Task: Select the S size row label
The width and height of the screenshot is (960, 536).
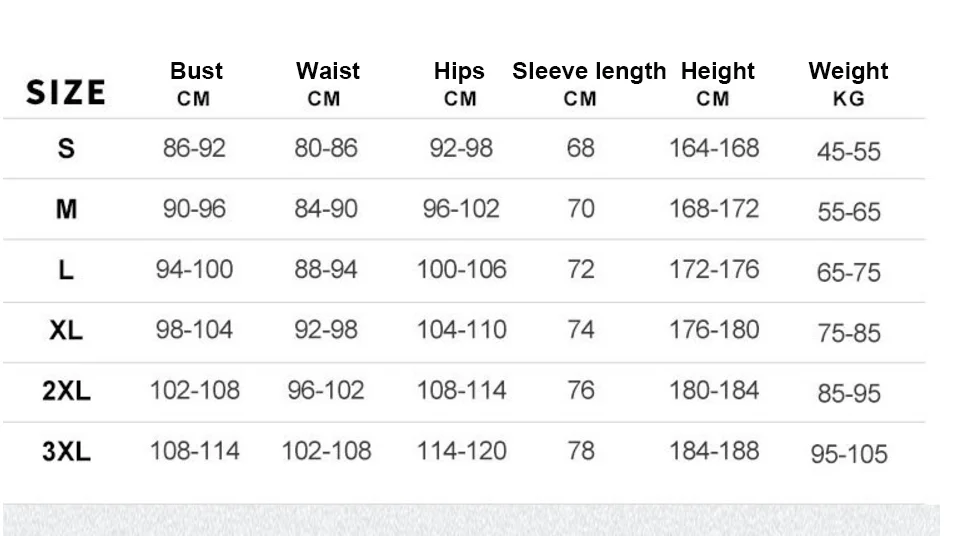Action: tap(66, 149)
